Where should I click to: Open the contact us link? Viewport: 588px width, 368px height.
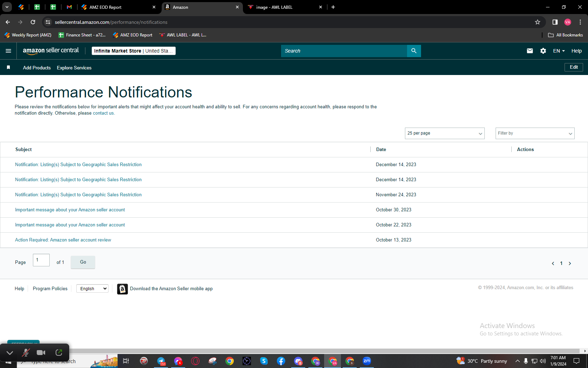(x=103, y=113)
